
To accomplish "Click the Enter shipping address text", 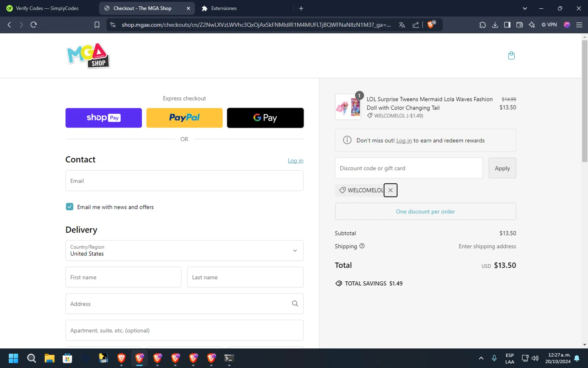I will click(x=487, y=246).
